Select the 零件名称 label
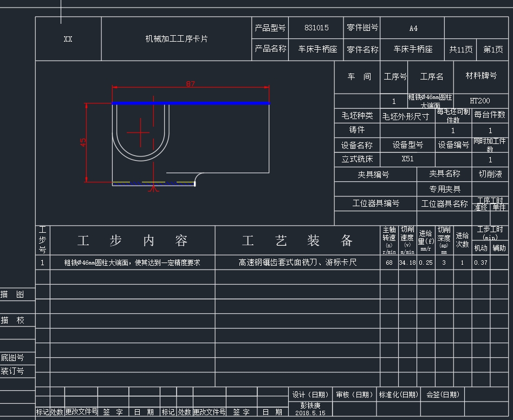The height and width of the screenshot is (420, 513). pyautogui.click(x=362, y=49)
